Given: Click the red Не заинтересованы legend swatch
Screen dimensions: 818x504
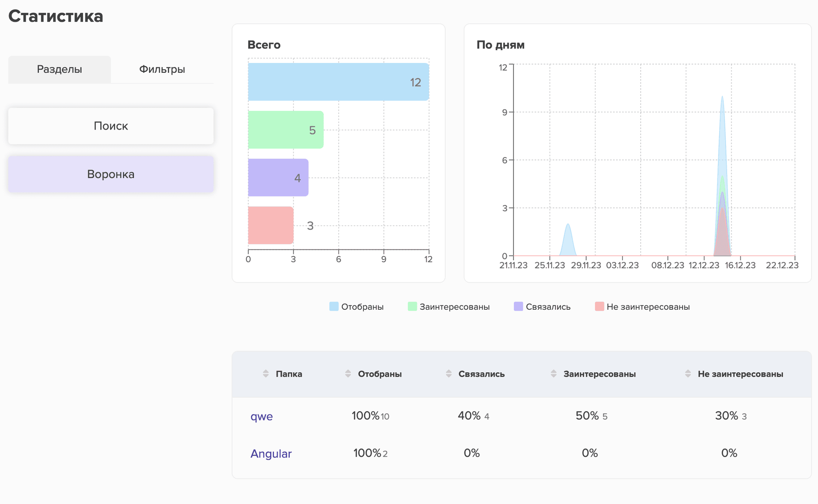Looking at the screenshot, I should coord(599,306).
